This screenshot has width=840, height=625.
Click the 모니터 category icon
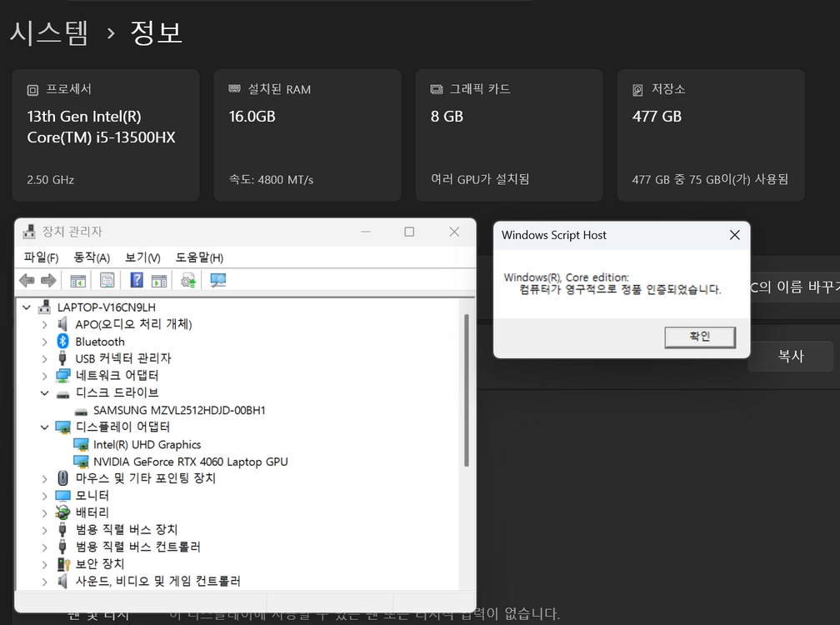(62, 495)
